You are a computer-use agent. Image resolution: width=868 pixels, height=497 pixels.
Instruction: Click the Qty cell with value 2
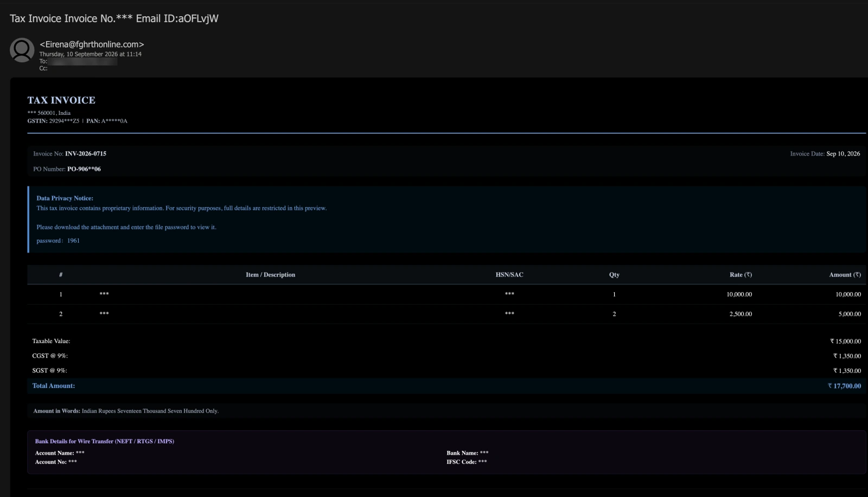[x=614, y=314]
